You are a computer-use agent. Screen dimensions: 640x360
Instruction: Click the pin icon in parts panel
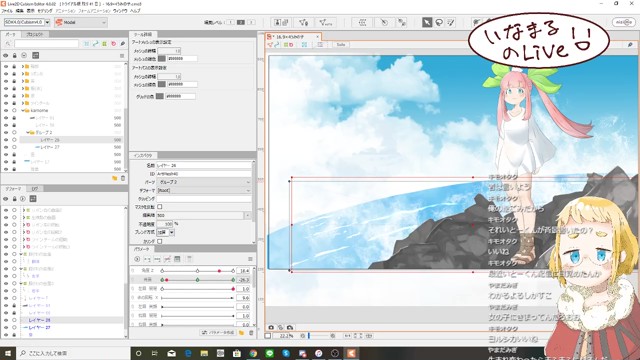point(122,43)
